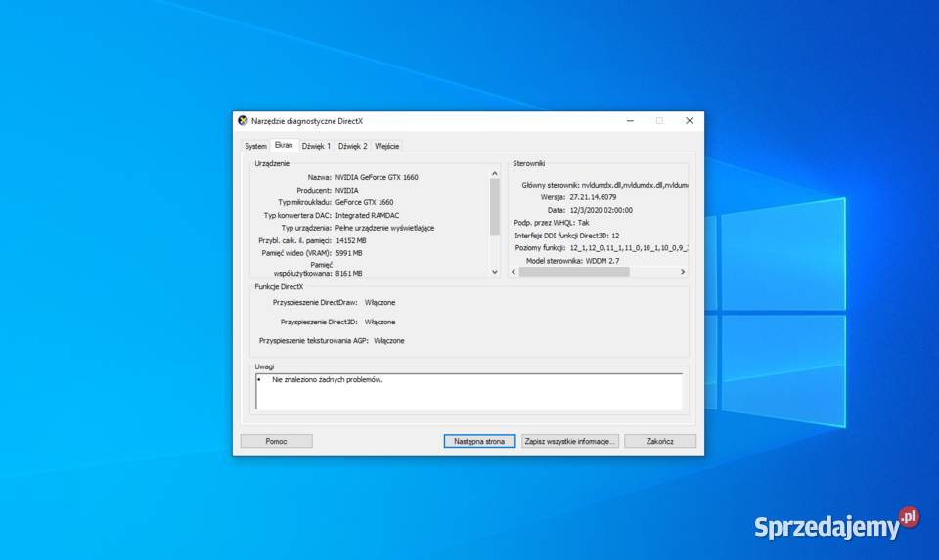Minimize the DirectX diagnostic window
Viewport: 939px width, 560px height.
pos(630,121)
